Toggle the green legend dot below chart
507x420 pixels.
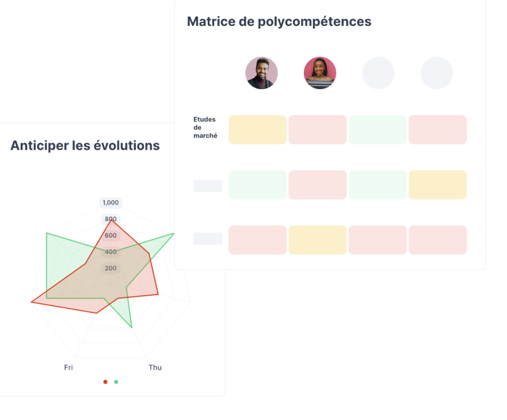116,381
